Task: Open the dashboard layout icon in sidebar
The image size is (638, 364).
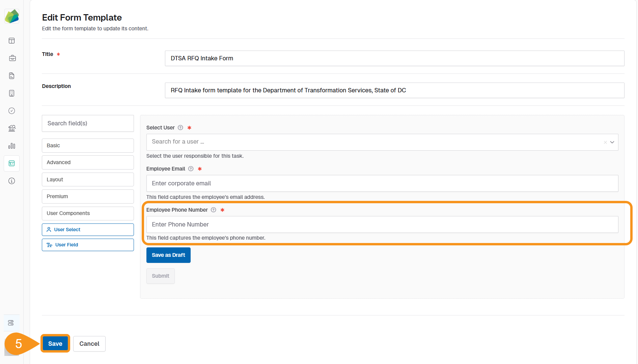Action: coord(12,41)
